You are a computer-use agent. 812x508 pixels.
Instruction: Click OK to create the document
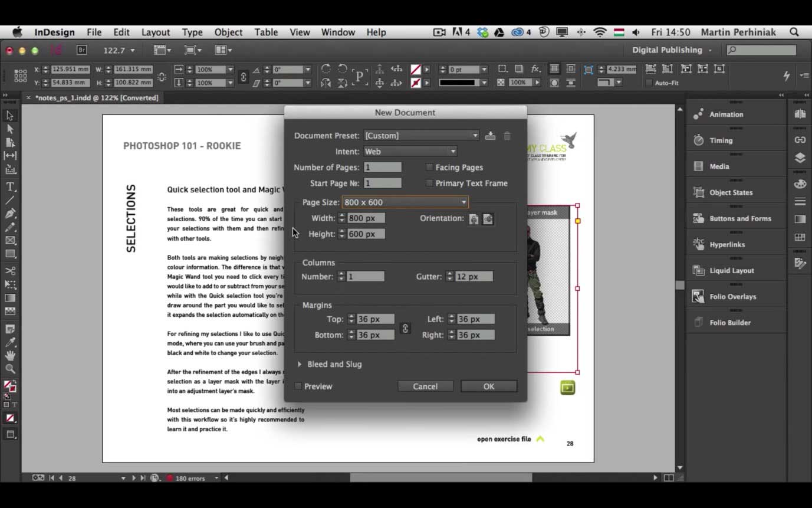tap(488, 386)
